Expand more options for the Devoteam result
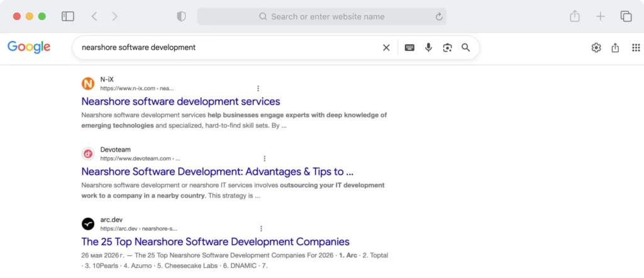Screen dimensions: 644x278 (x=265, y=158)
